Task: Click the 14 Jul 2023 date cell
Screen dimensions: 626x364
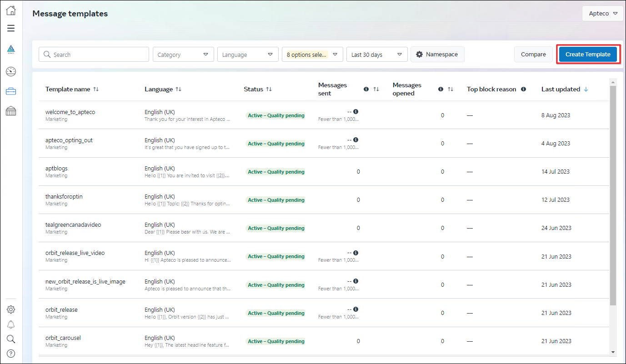Action: 556,172
